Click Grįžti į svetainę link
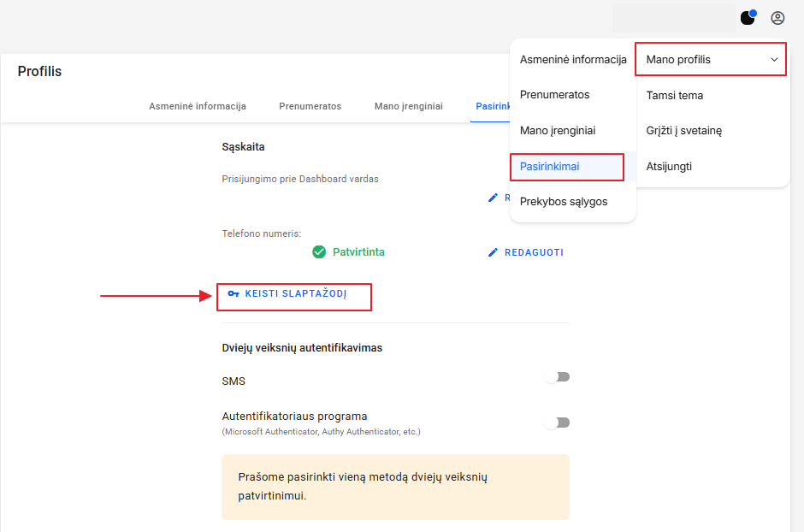The image size is (804, 532). (684, 131)
